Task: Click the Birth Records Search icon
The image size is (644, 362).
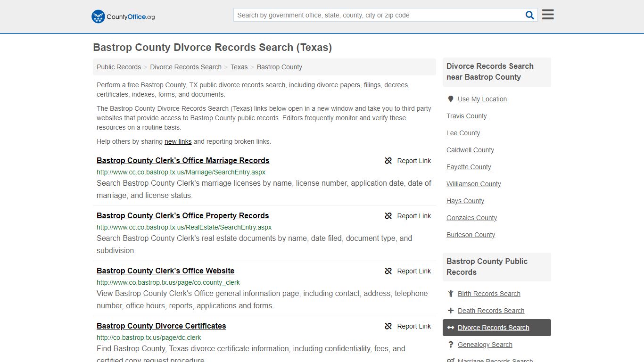Action: 451,294
